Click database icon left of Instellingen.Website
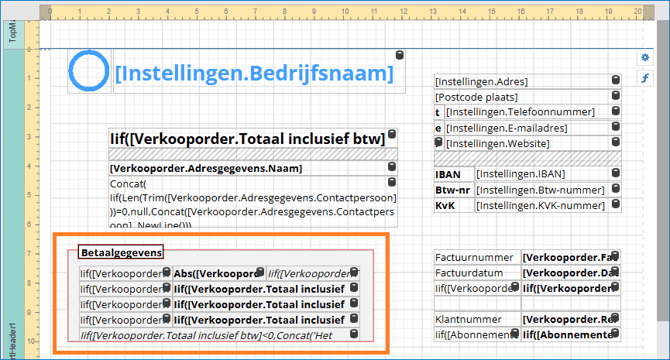This screenshot has height=360, width=670. [x=438, y=142]
